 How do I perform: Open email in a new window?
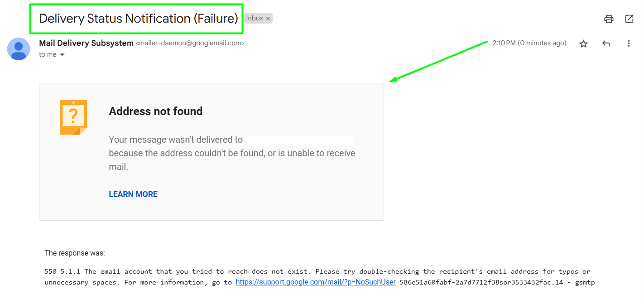click(629, 19)
